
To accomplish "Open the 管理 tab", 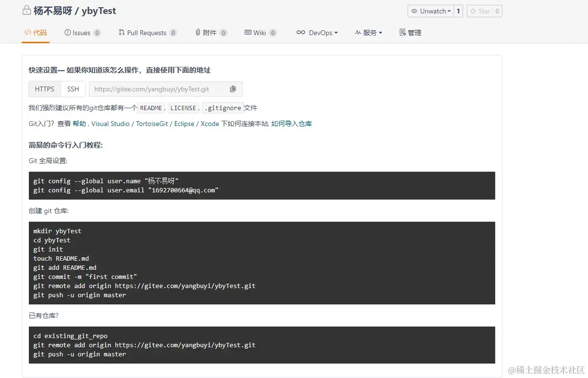I will click(411, 33).
